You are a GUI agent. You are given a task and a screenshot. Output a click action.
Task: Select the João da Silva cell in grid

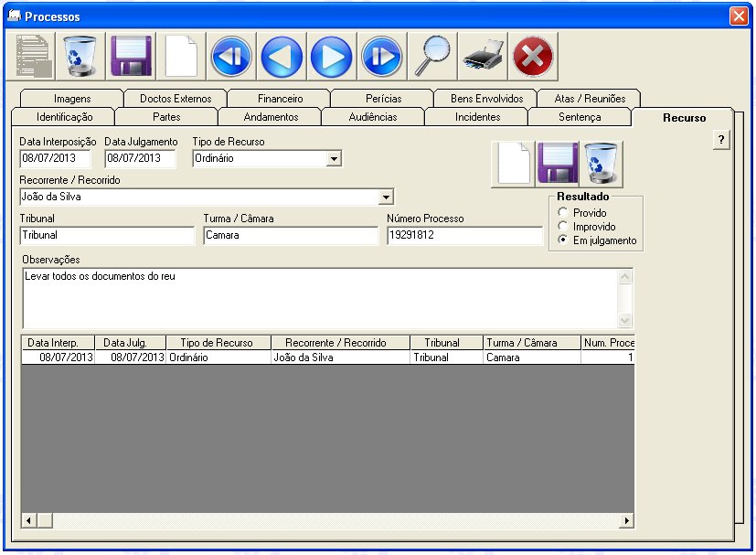click(340, 358)
